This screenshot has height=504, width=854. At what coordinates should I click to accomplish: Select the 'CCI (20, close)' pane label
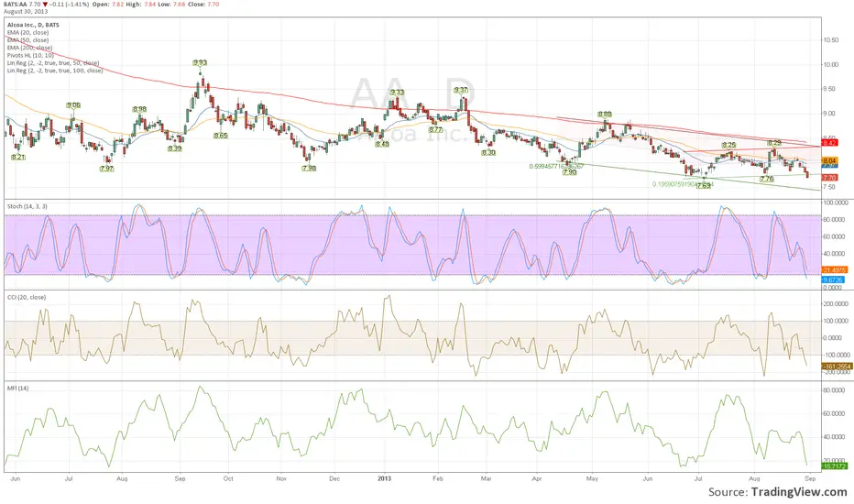27,298
